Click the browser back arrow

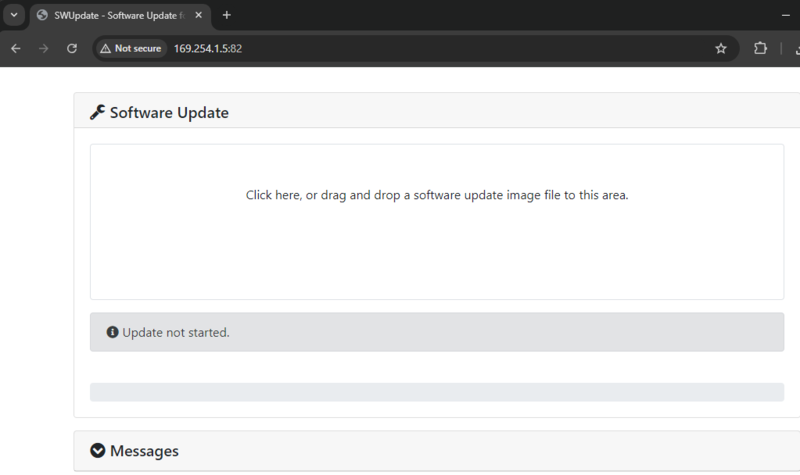(x=16, y=48)
